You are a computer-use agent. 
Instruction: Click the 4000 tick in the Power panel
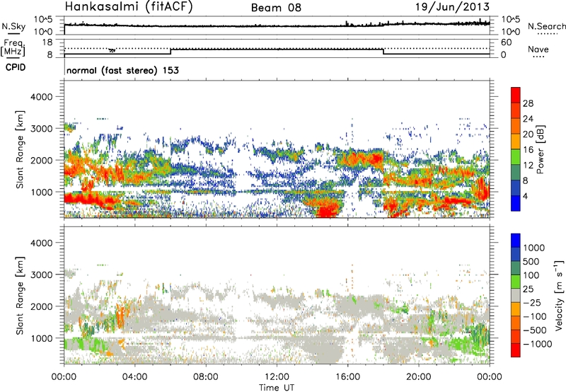(x=42, y=97)
